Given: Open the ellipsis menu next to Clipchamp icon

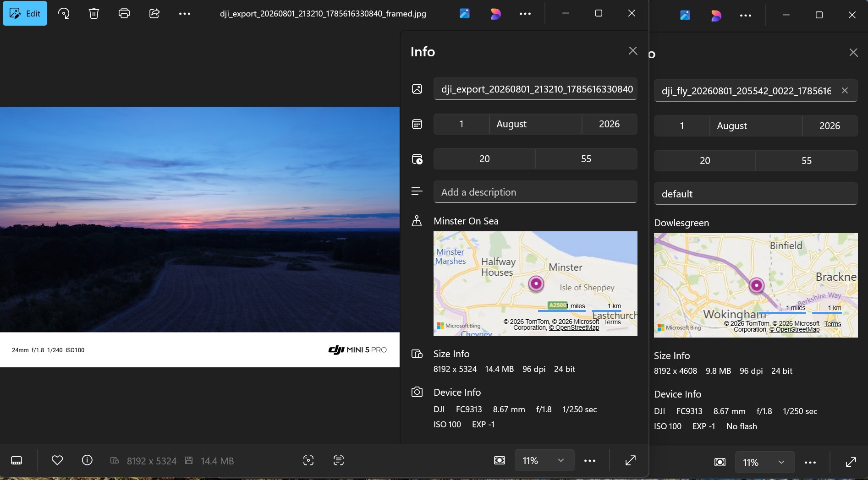Looking at the screenshot, I should pyautogui.click(x=525, y=13).
